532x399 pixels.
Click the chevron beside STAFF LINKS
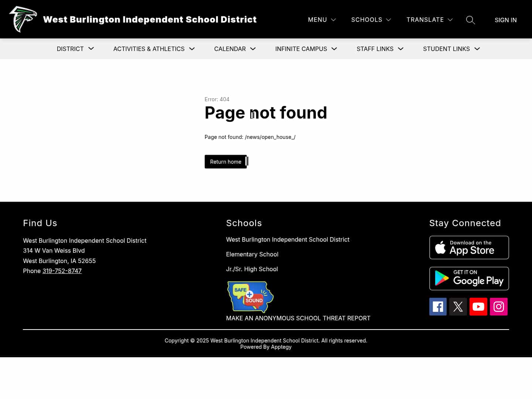(x=401, y=49)
